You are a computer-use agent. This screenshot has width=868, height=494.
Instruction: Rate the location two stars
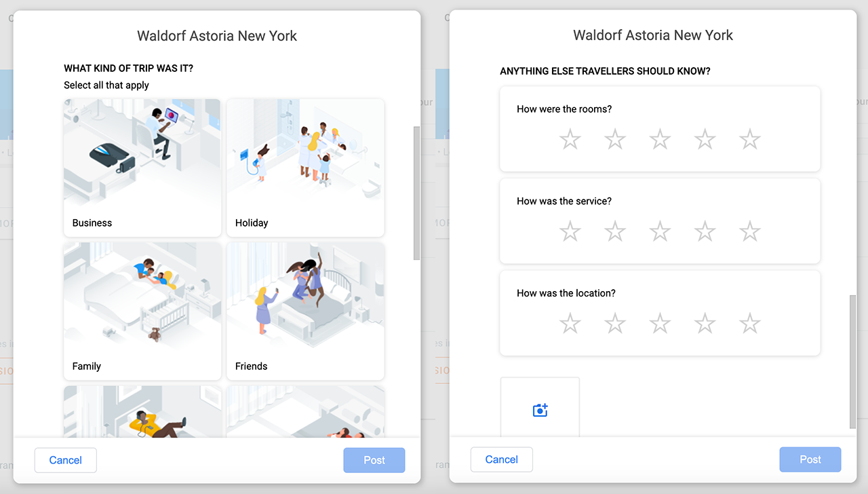point(615,324)
